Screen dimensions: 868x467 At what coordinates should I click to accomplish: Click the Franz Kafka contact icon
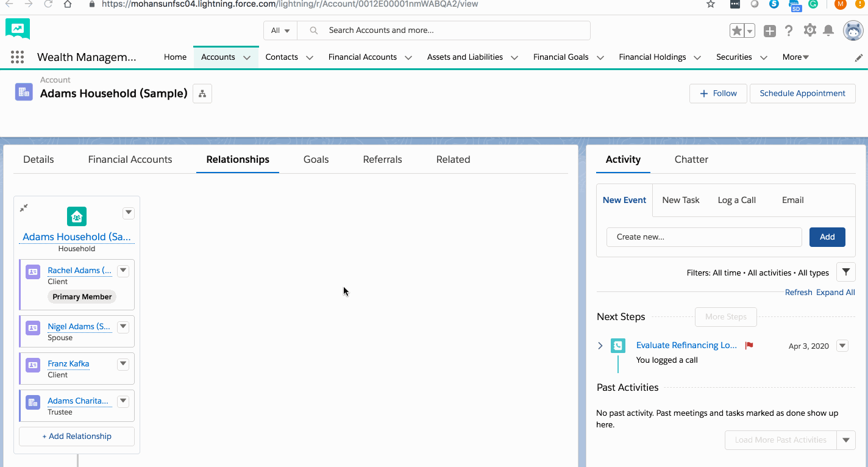click(33, 365)
